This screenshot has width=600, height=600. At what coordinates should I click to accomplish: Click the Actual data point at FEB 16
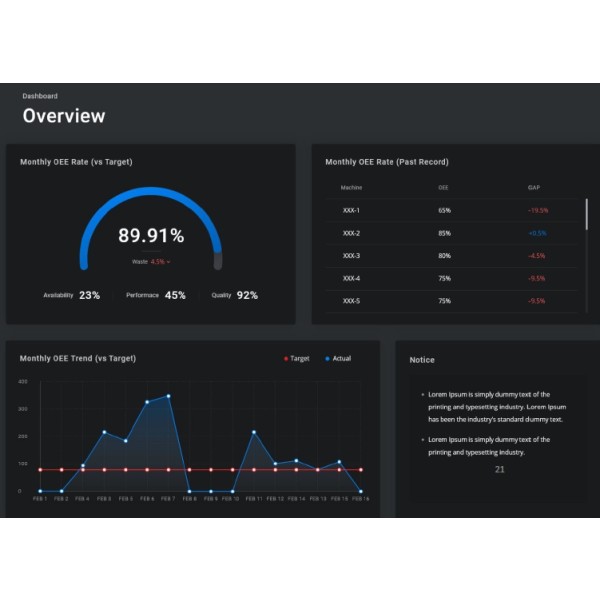pyautogui.click(x=361, y=491)
